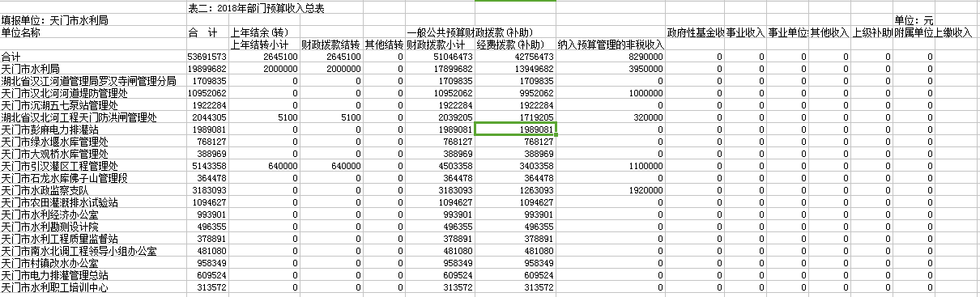Image resolution: width=980 pixels, height=297 pixels.
Task: Select the 财政拨款结转 header cell
Action: [x=330, y=44]
